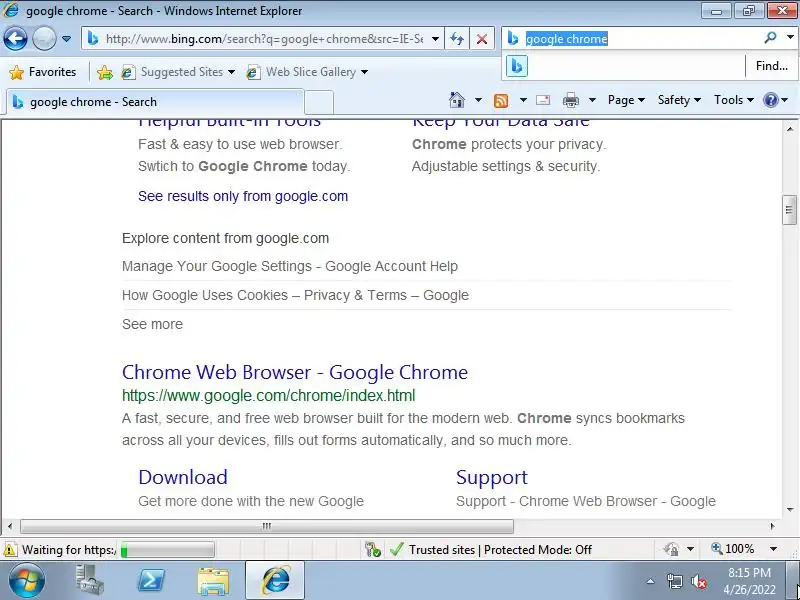This screenshot has width=800, height=600.
Task: Click the muted volume tray icon
Action: 698,581
